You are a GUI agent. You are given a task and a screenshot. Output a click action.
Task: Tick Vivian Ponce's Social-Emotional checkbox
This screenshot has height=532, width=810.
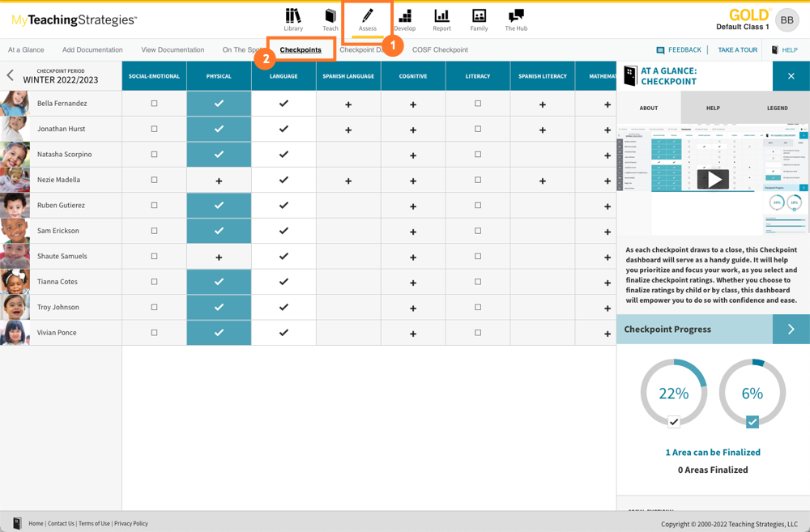pyautogui.click(x=154, y=333)
